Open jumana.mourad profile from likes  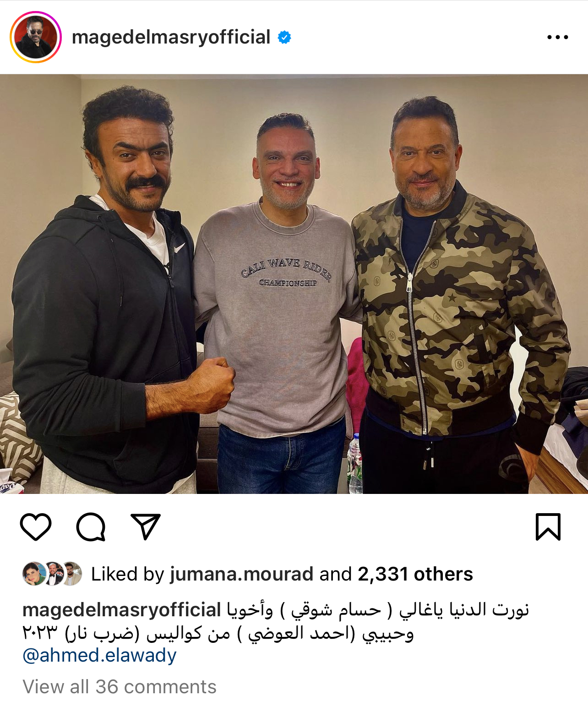pyautogui.click(x=241, y=574)
